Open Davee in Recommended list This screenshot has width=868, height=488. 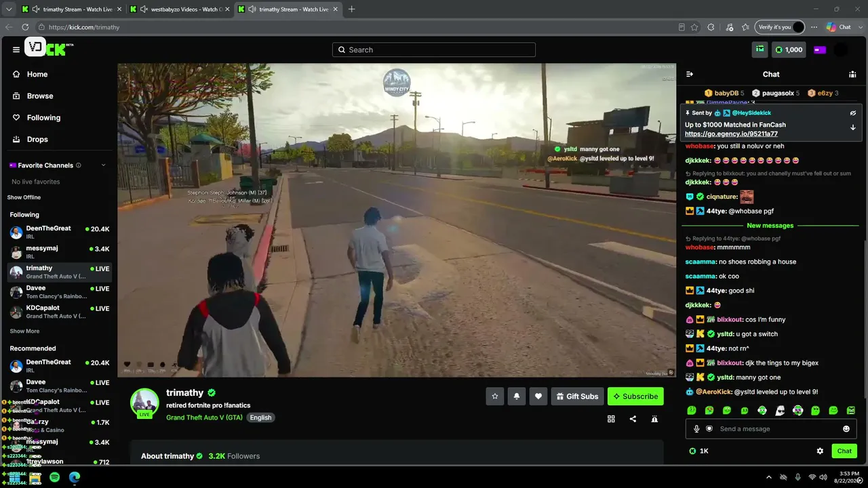[60, 386]
